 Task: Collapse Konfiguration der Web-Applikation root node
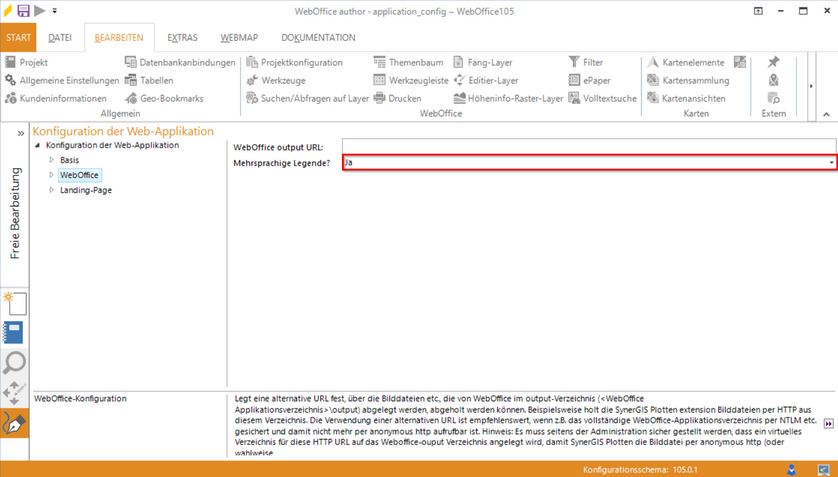tap(39, 146)
